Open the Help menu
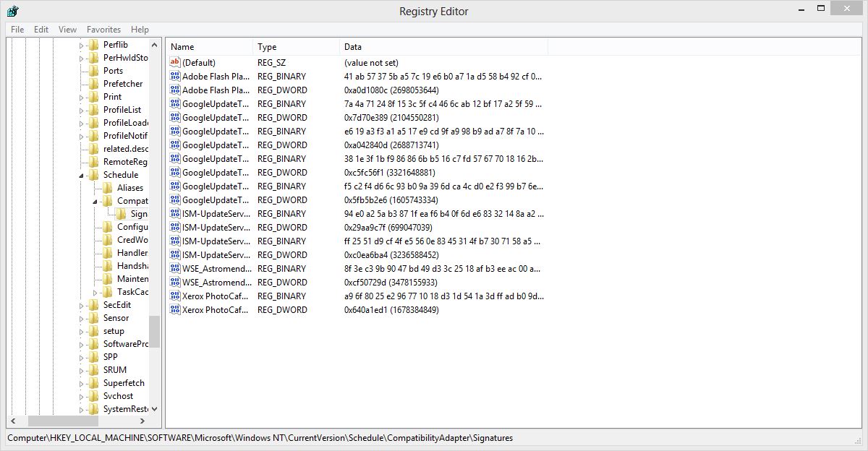Viewport: 868px width, 451px height. (x=140, y=30)
